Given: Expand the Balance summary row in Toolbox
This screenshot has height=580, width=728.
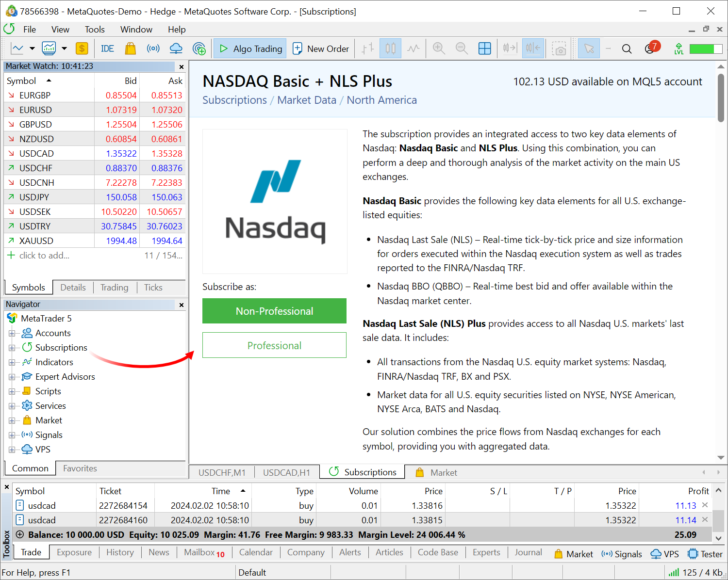Looking at the screenshot, I should [20, 534].
